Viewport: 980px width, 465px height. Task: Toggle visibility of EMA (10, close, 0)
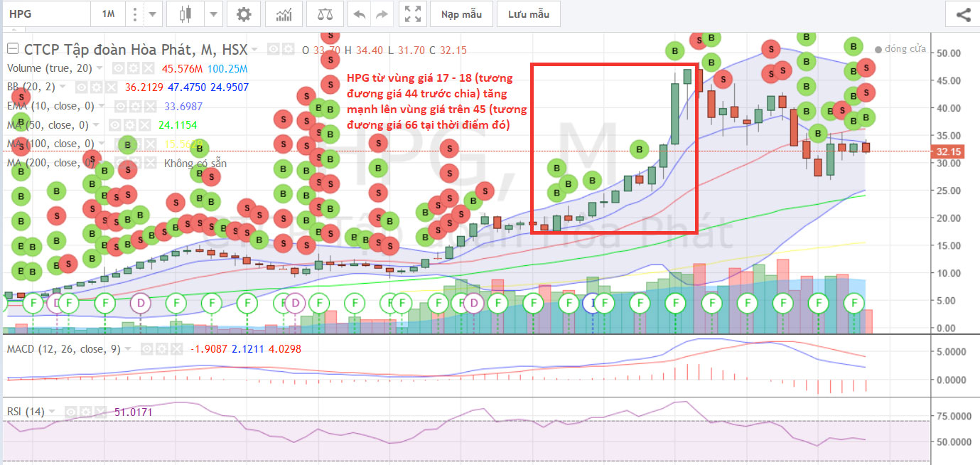120,106
